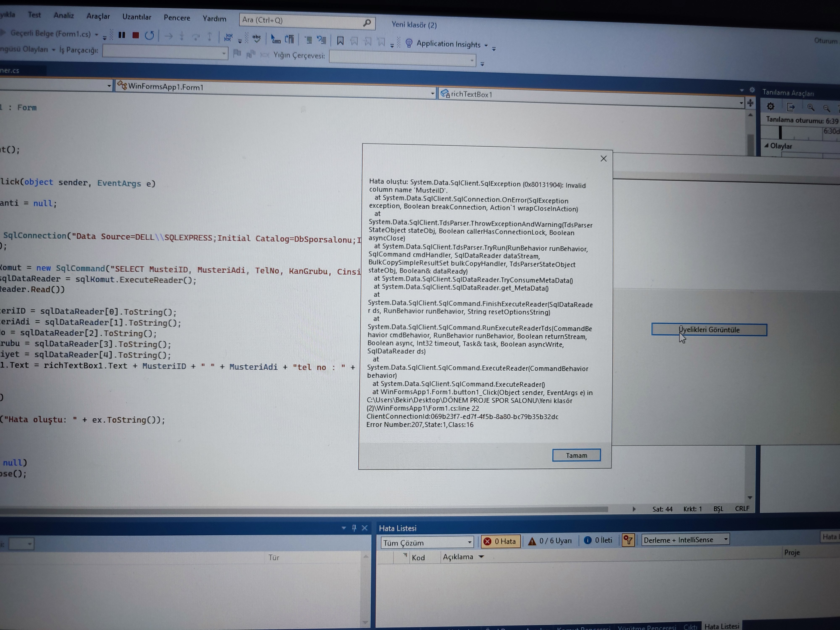Restart the debug session

150,36
